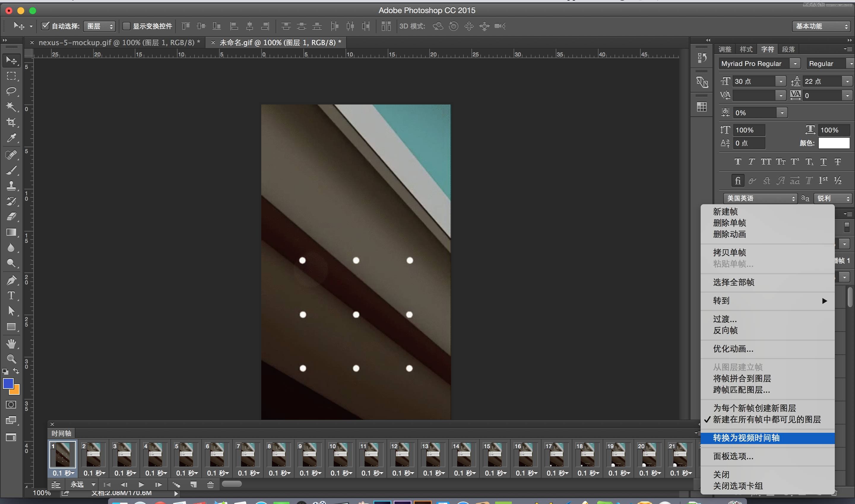This screenshot has width=855, height=504.
Task: Choose Convert to Video Timeline menu item
Action: 767,438
